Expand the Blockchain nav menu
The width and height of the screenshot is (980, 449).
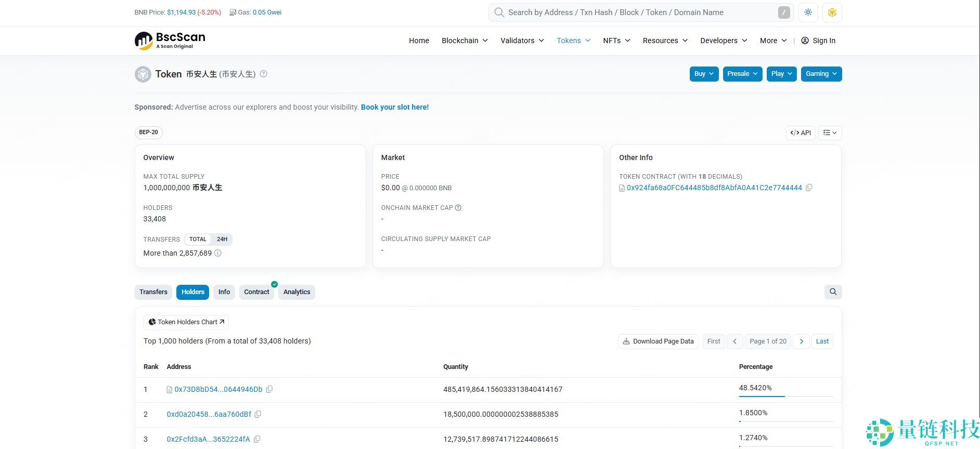(x=465, y=41)
